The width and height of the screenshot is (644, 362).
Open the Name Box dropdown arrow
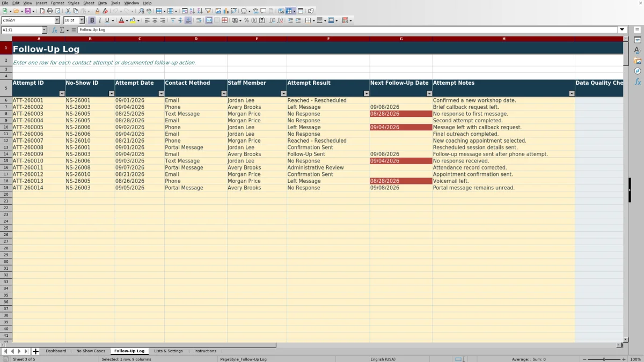44,30
